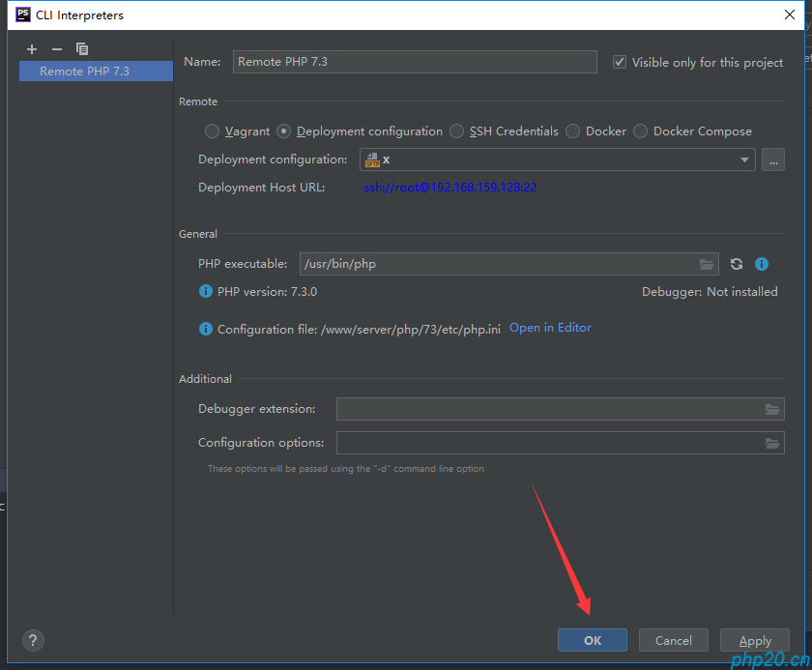Image resolution: width=812 pixels, height=670 pixels.
Task: Close the CLI Interpreters dialog
Action: [x=789, y=15]
